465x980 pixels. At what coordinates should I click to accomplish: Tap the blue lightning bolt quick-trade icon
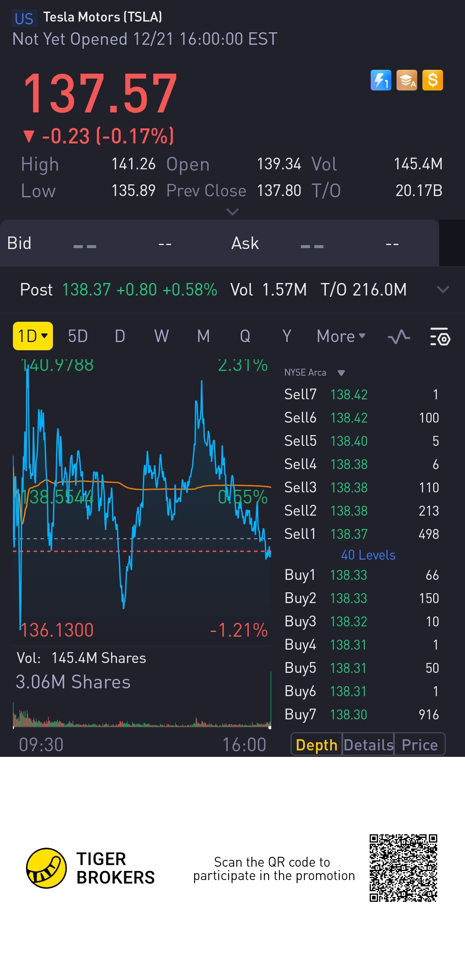click(x=381, y=80)
